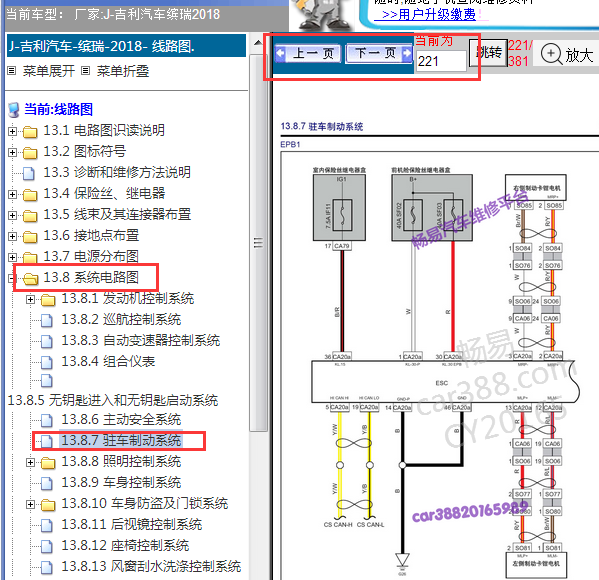This screenshot has width=599, height=580.
Task: Click the 放大 zoom-in magnifier icon
Action: [551, 54]
